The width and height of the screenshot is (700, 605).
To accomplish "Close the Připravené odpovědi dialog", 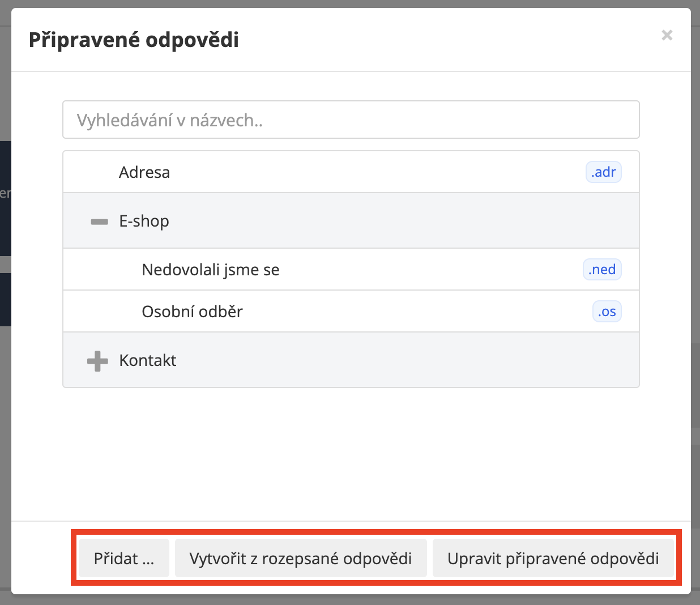I will tap(667, 35).
